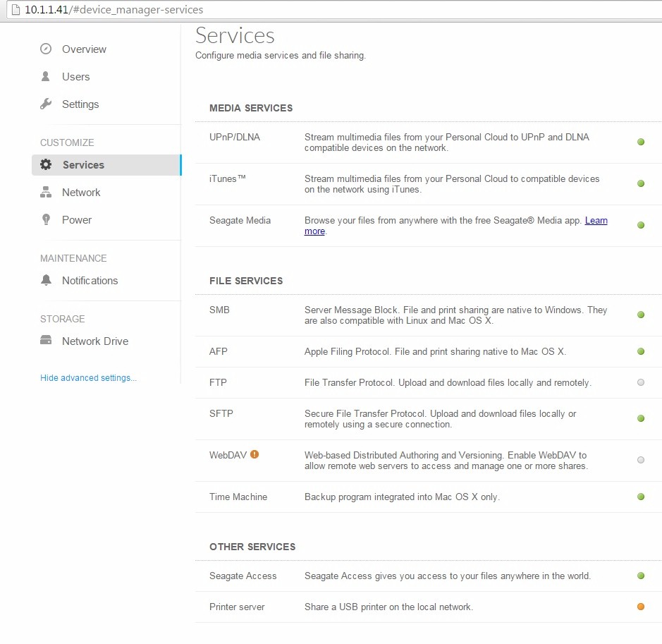Screen dimensions: 662x644
Task: Click the Notifications bell icon
Action: point(46,280)
